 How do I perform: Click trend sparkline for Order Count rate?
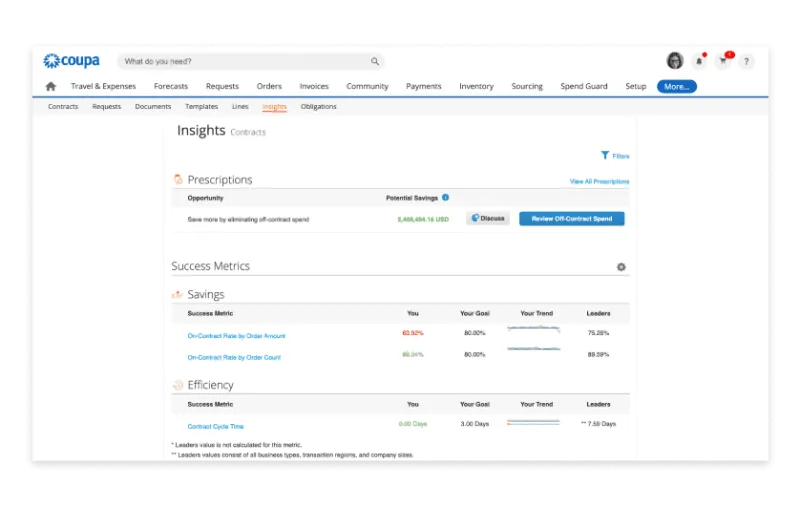click(534, 349)
